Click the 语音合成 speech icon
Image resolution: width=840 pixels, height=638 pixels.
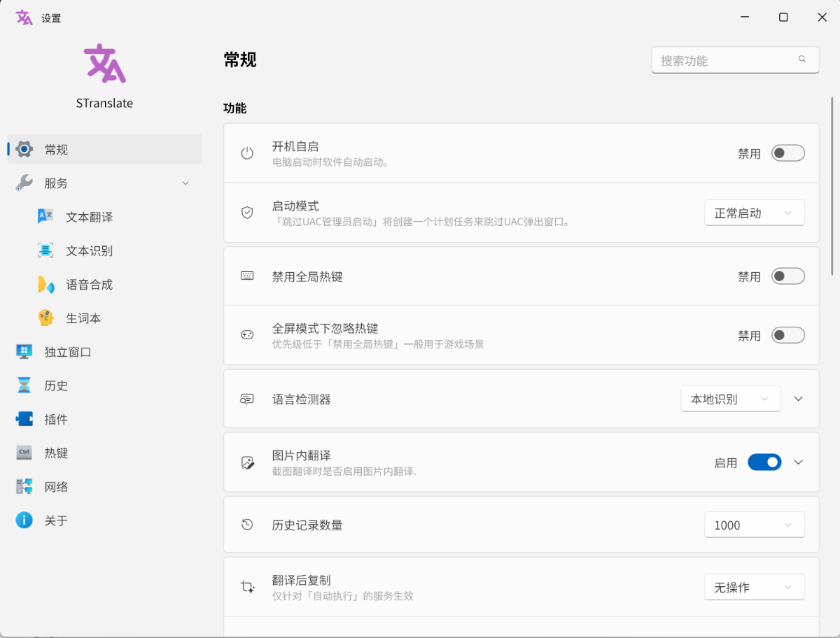pyautogui.click(x=45, y=284)
